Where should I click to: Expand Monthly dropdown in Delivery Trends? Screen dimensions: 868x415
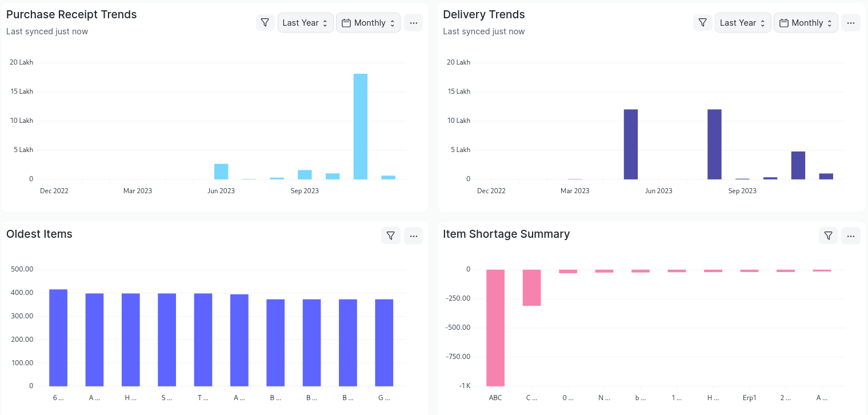coord(806,23)
